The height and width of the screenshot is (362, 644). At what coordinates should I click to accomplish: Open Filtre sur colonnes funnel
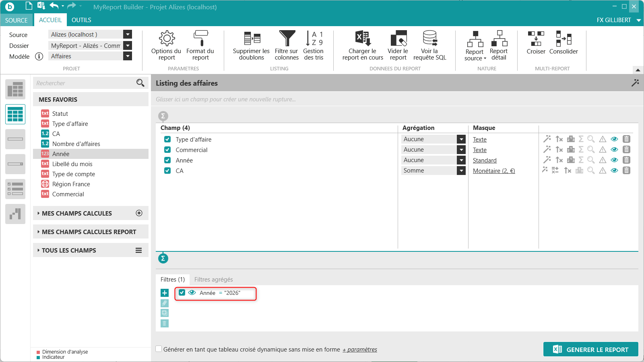point(287,45)
